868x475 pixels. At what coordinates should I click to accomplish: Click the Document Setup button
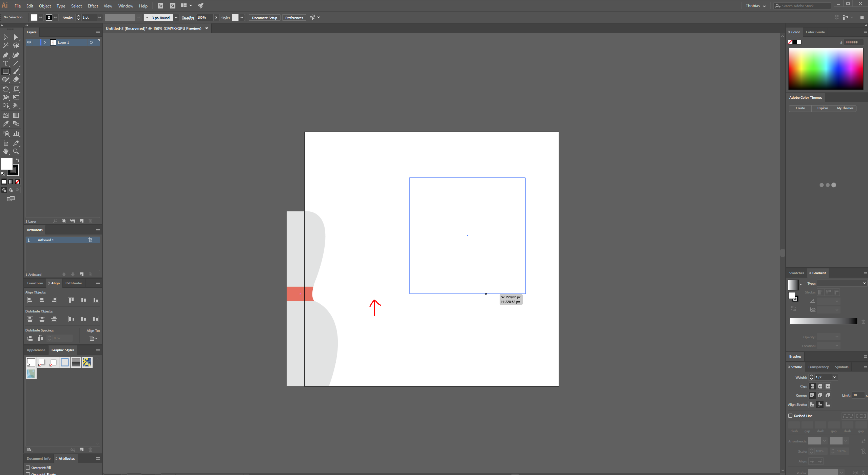click(265, 18)
